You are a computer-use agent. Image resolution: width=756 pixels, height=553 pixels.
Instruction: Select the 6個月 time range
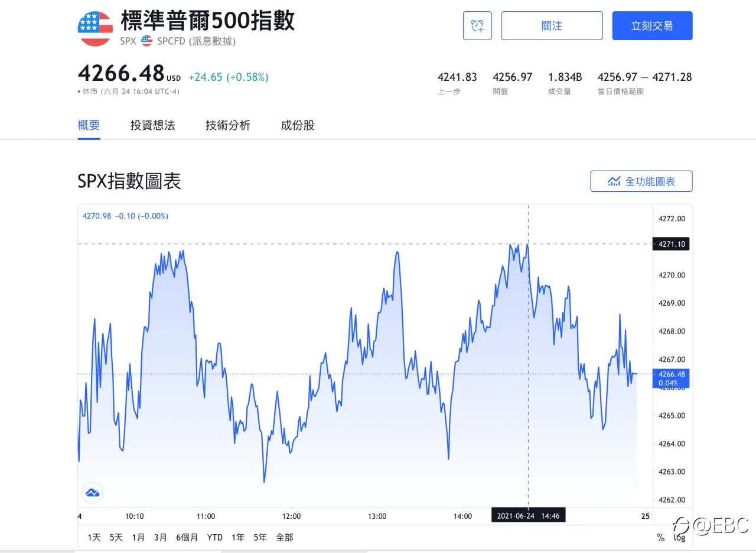[x=187, y=538]
